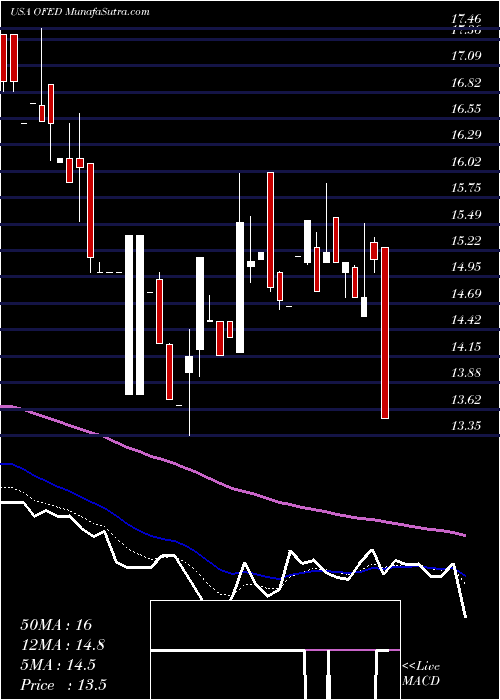Click the 16.82 price axis label
500x700 pixels.
[x=466, y=83]
